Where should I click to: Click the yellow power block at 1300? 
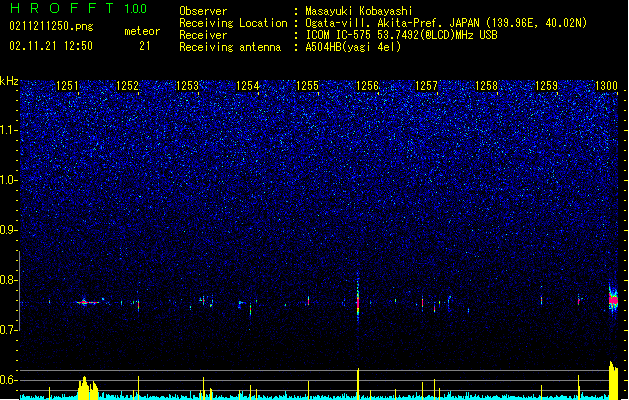(x=614, y=380)
